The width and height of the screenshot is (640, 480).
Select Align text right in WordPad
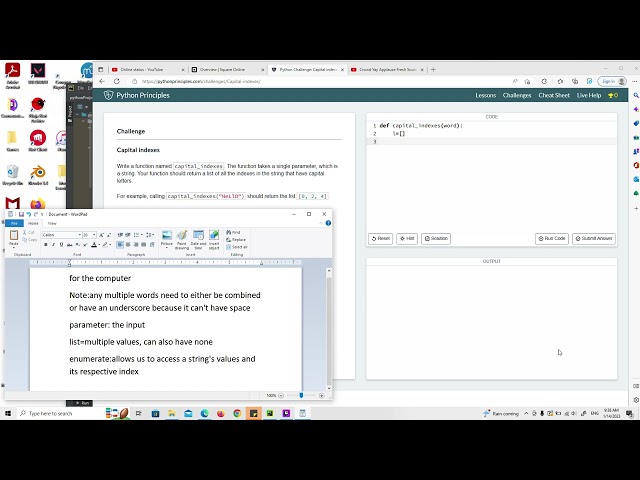pos(136,244)
